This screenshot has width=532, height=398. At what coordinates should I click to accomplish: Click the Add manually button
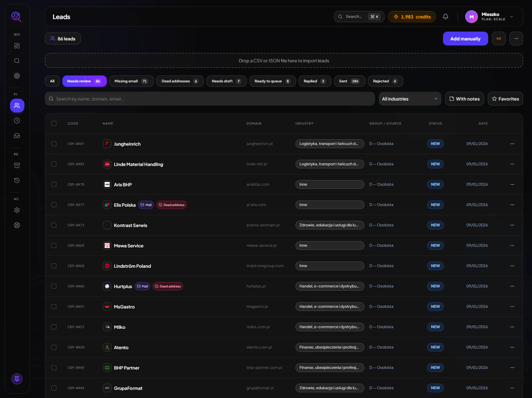465,39
